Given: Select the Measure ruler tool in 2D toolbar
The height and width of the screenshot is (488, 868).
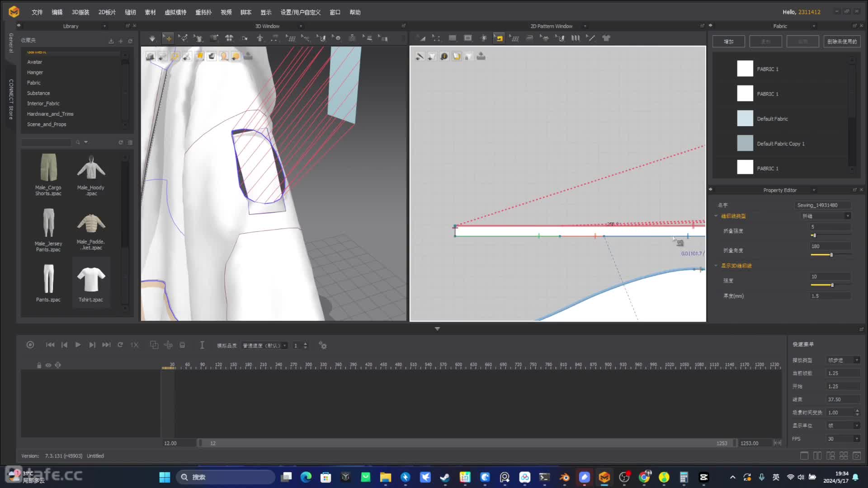Looking at the screenshot, I should tap(591, 38).
